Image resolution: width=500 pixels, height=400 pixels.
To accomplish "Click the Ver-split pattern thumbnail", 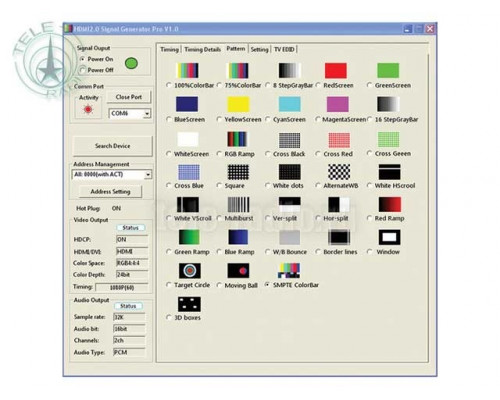I will coord(290,204).
